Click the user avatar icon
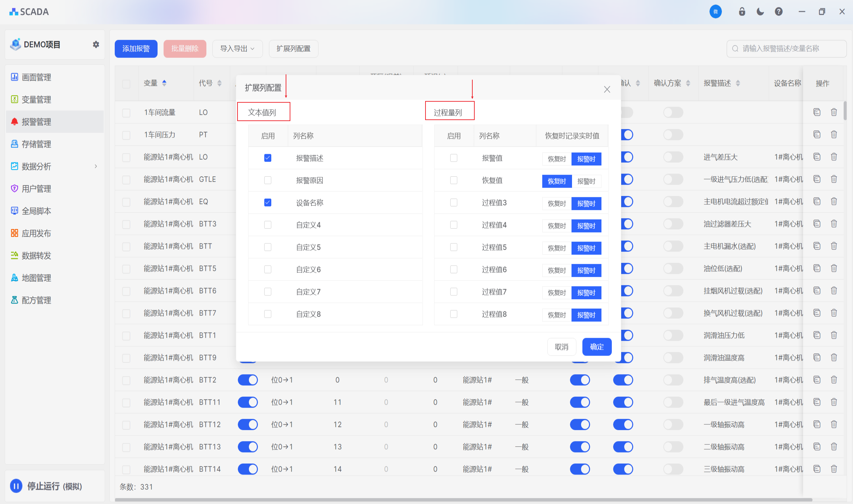This screenshot has height=504, width=853. (x=716, y=12)
